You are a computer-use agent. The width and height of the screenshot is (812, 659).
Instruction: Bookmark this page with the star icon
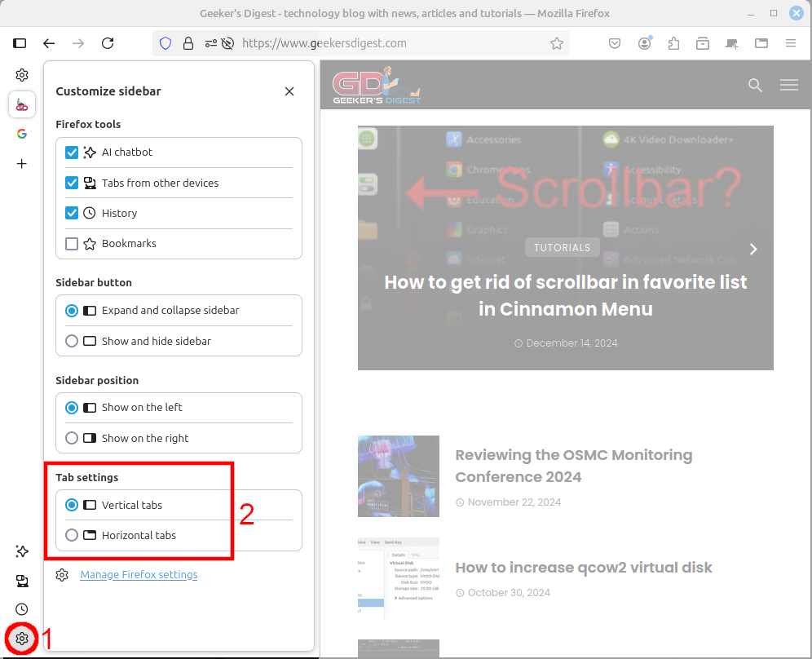tap(557, 43)
